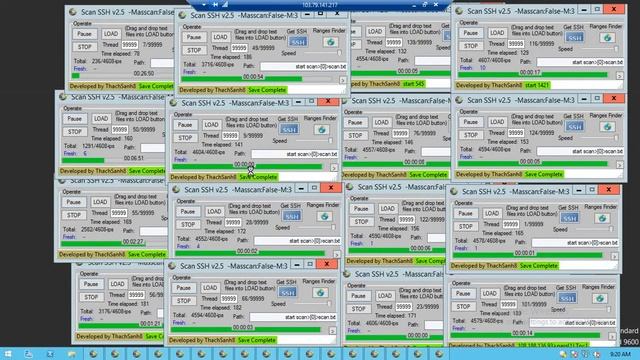This screenshot has width=640, height=360.
Task: Click Speed slider handle in window with elapsed 172
Action: click(333, 227)
